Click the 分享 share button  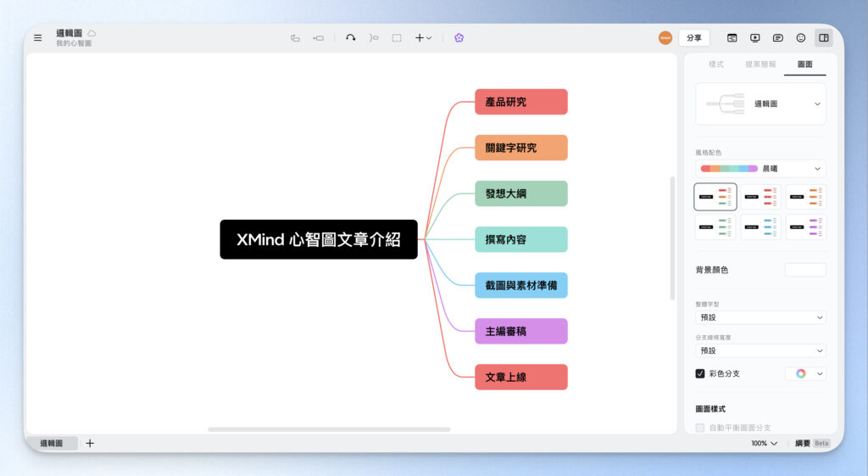694,37
